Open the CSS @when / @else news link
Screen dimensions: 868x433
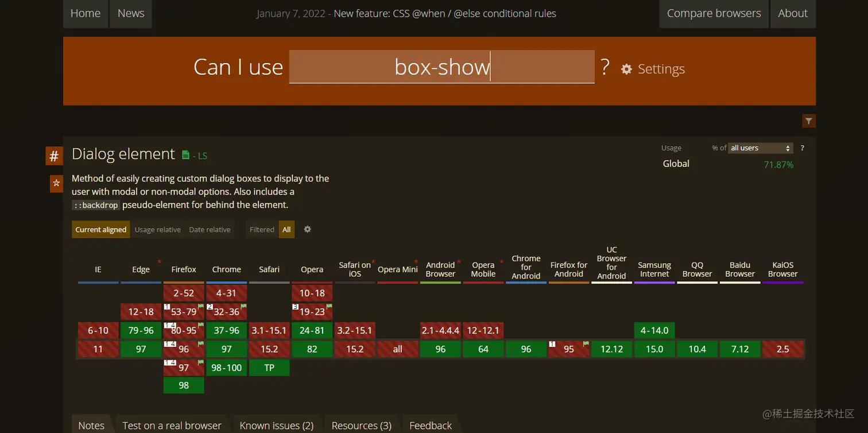445,13
